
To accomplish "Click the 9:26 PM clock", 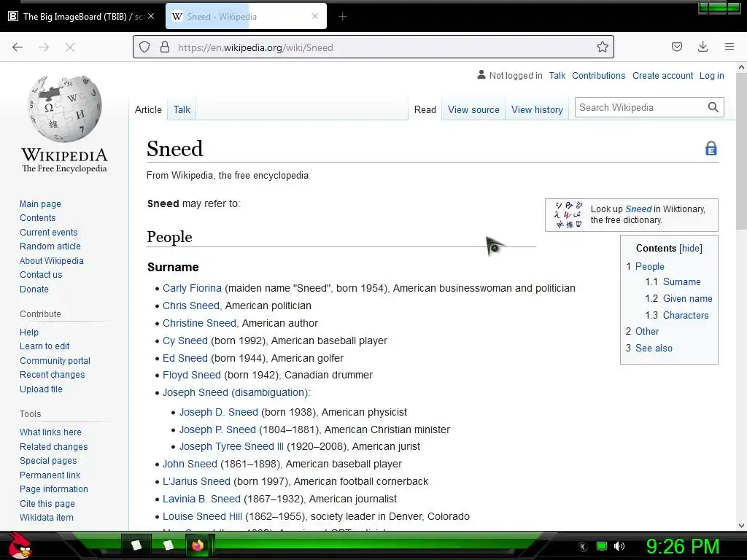I will pos(683,546).
